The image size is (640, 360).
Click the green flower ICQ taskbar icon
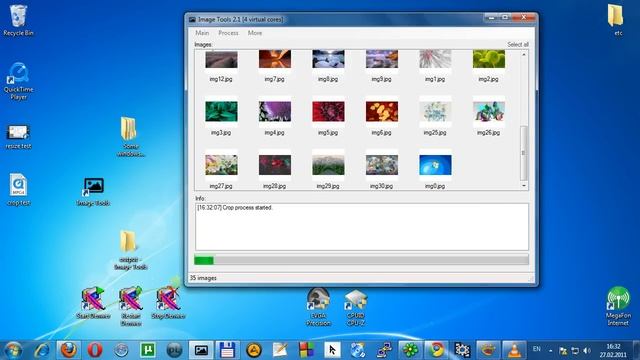[x=410, y=350]
